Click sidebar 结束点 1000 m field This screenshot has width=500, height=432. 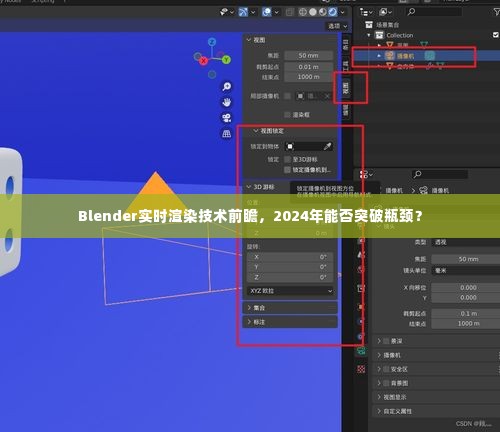point(308,77)
